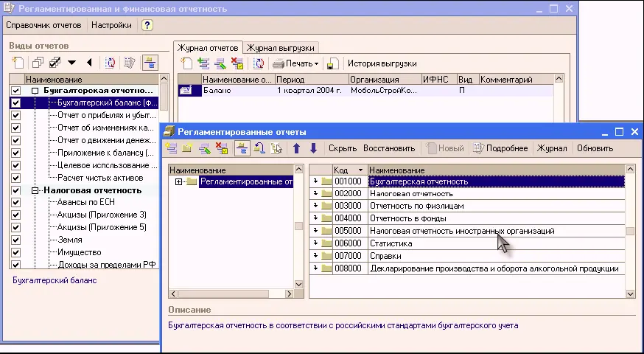
Task: Click the Журнал button
Action: point(552,148)
